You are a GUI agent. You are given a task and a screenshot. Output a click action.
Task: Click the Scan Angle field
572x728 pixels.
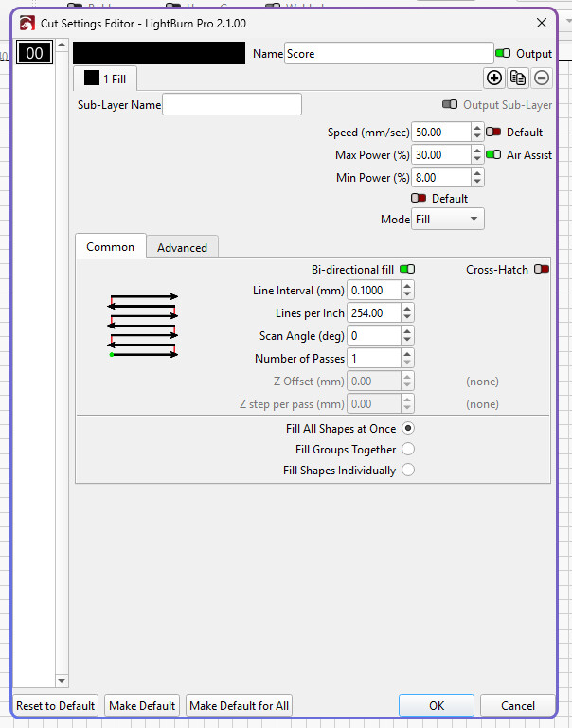tap(374, 336)
